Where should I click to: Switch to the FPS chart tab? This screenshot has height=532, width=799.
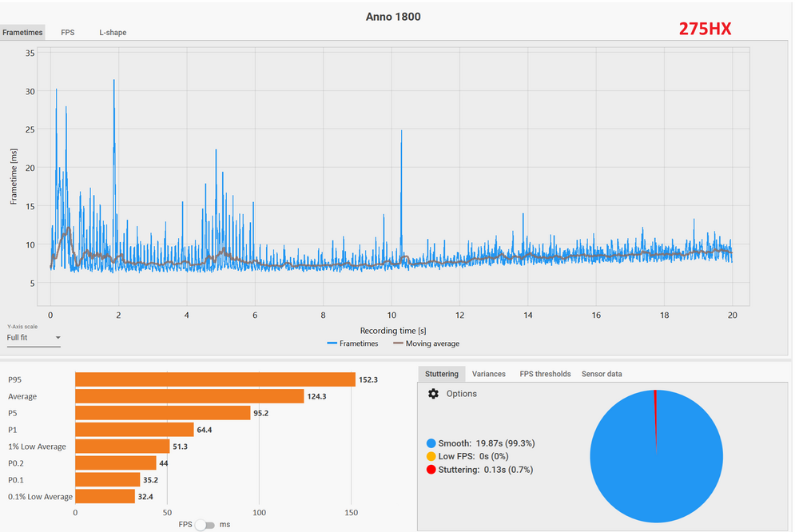click(x=68, y=33)
